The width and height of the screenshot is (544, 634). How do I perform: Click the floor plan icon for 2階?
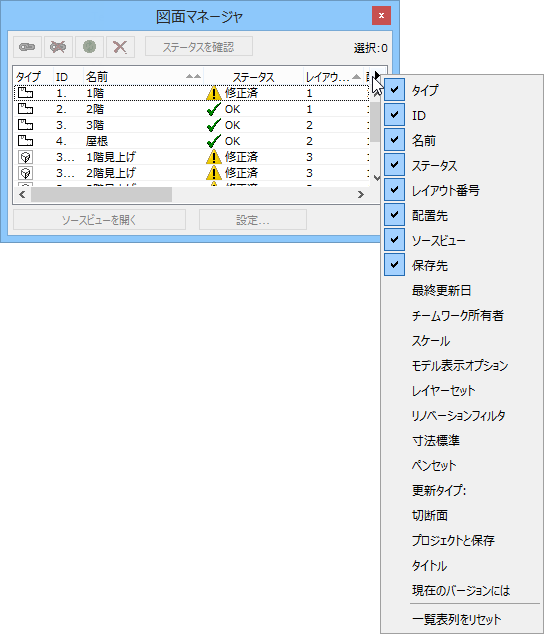(25, 109)
